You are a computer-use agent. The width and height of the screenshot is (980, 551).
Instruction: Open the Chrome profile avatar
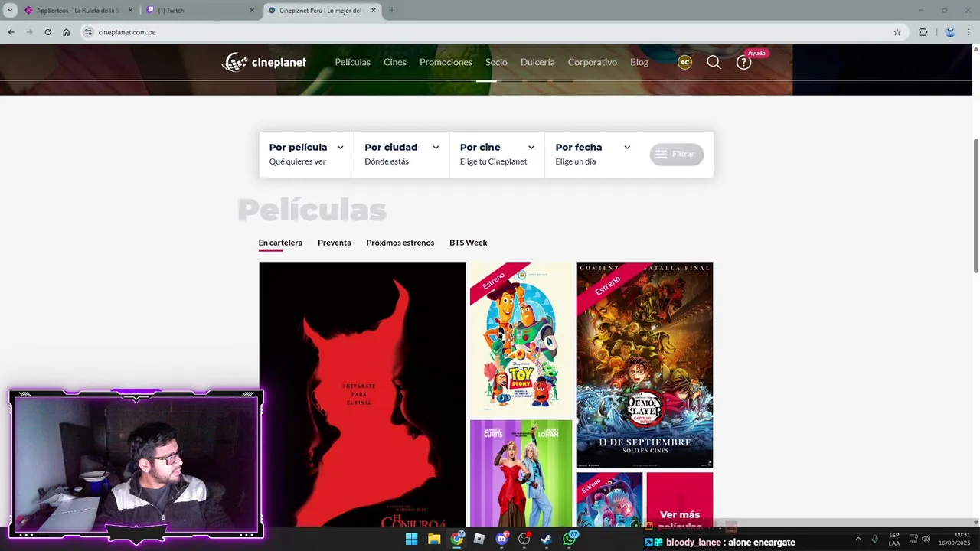point(950,32)
